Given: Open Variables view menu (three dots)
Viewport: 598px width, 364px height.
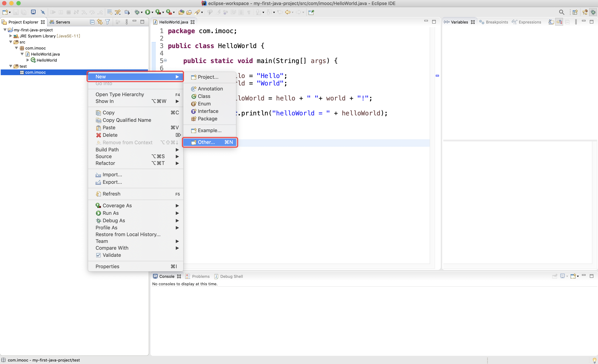Looking at the screenshot, I should tap(576, 22).
